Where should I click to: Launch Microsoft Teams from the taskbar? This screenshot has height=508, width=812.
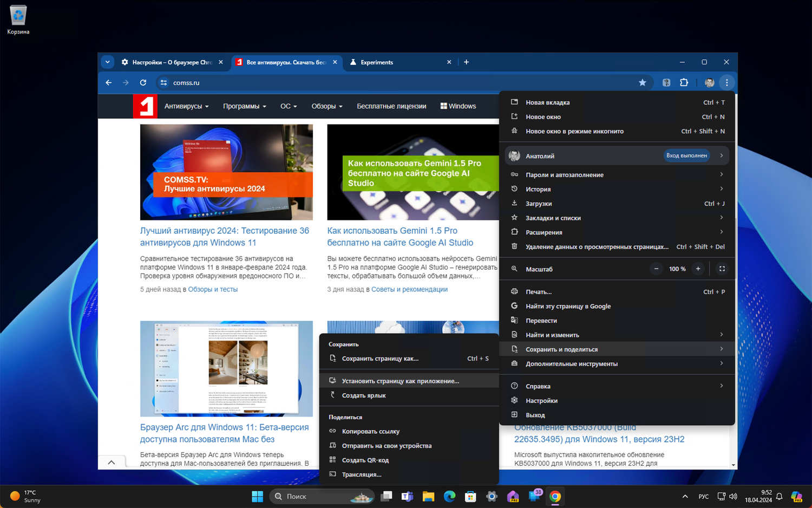[407, 496]
